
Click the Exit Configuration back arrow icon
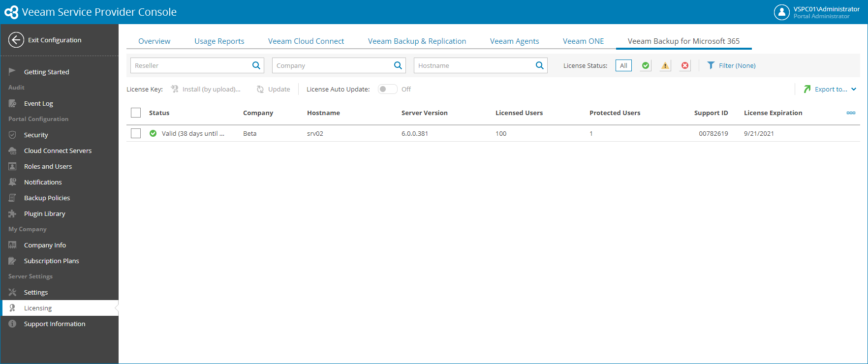coord(16,40)
